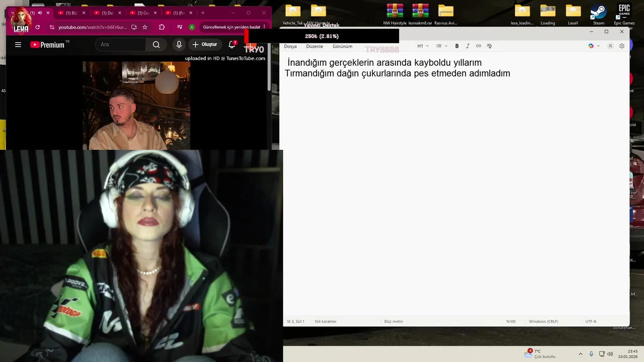Click the Oluştur create button on YouTube
644x362 pixels.
tap(204, 44)
